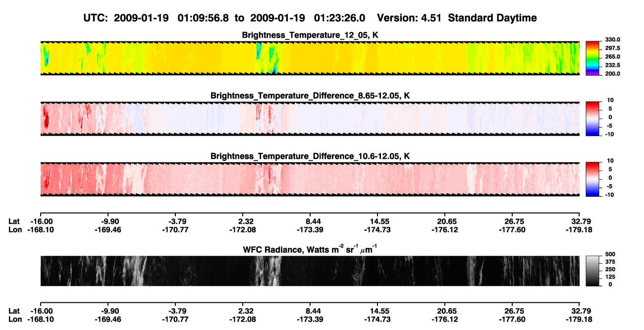Click the 'Lat' label on the upper axis
644x330 pixels.
click(15, 222)
